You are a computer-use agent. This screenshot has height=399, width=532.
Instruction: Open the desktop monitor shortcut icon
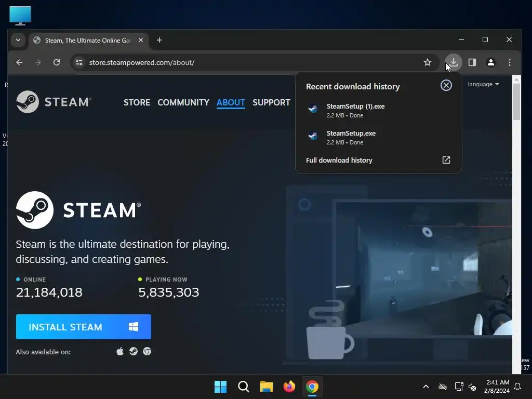pyautogui.click(x=20, y=16)
